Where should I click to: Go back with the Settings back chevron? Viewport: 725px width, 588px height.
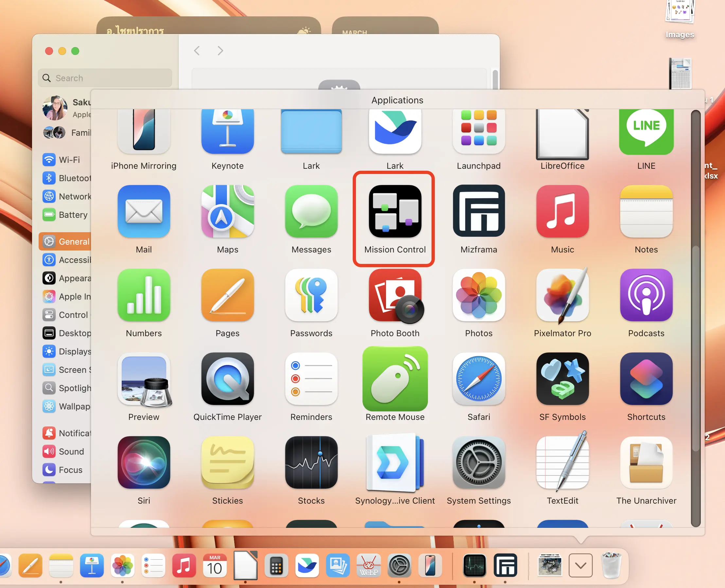click(197, 51)
